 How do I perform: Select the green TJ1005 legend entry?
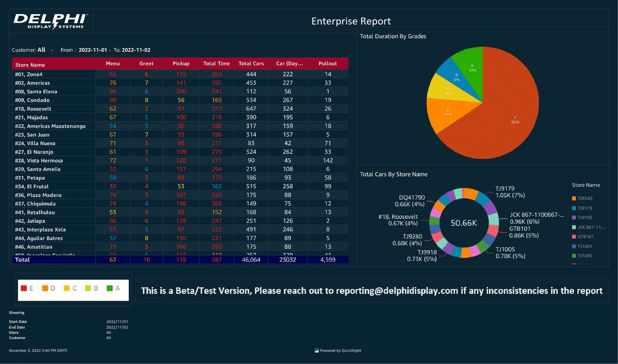(x=582, y=256)
